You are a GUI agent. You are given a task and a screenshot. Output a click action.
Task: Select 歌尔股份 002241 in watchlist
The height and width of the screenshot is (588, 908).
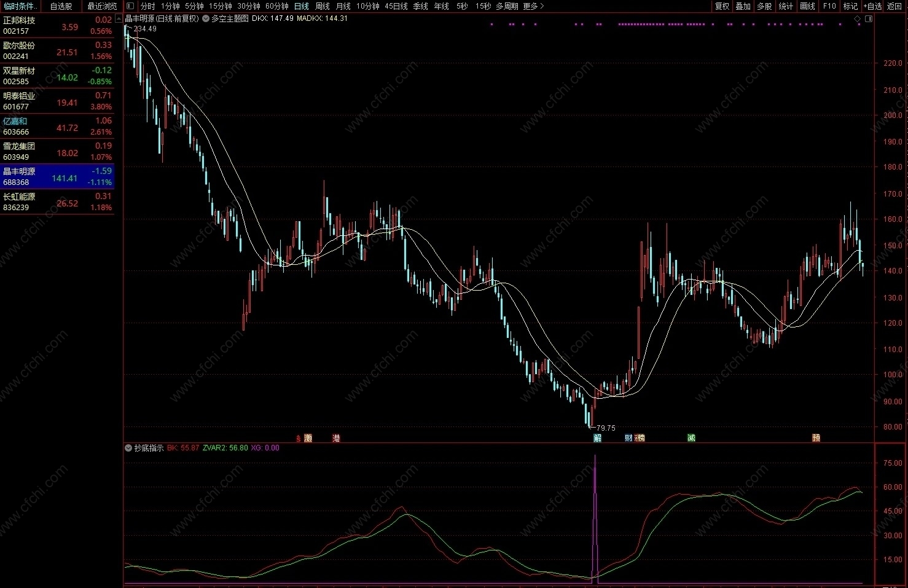(57, 51)
